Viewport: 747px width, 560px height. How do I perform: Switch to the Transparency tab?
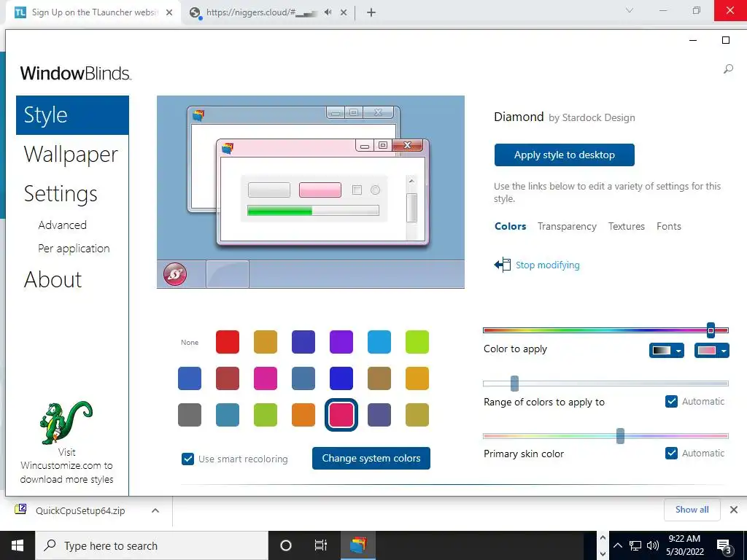[567, 226]
